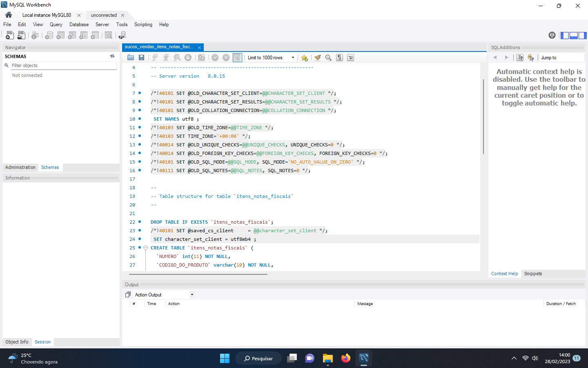This screenshot has width=588, height=368.
Task: Beautify the SQL script with broom icon
Action: pos(317,58)
